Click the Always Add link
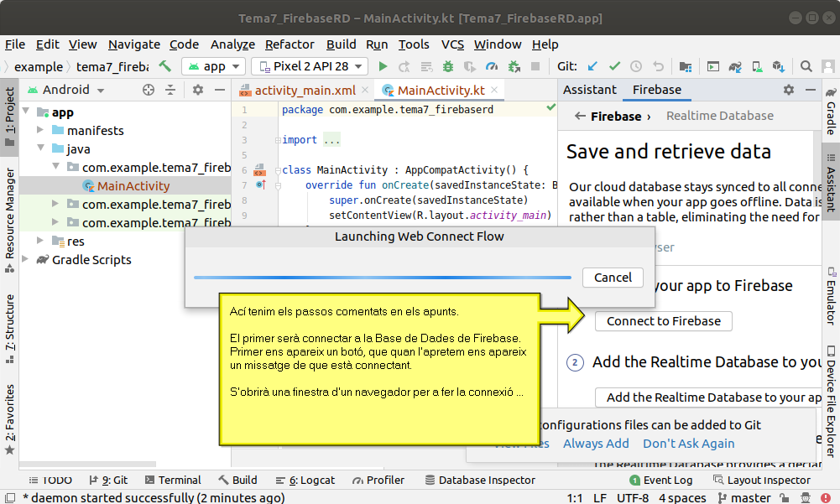840x504 pixels. point(596,444)
